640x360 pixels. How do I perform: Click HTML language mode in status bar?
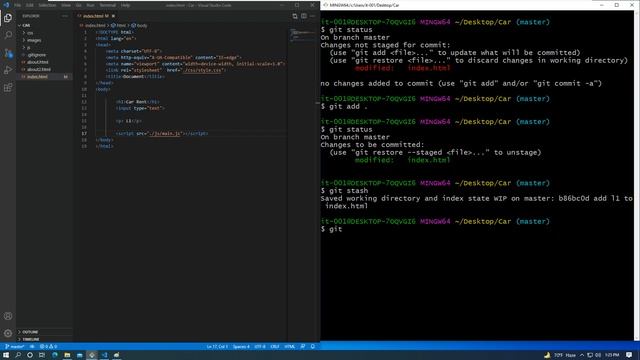(x=290, y=347)
